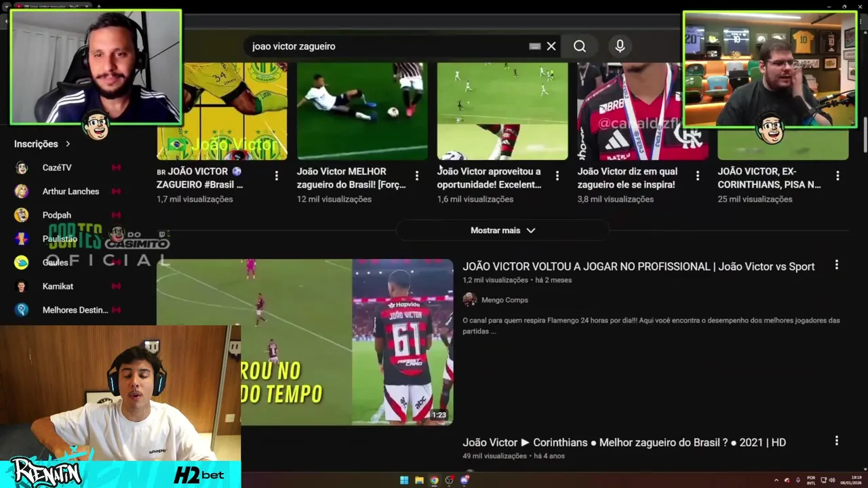Open the Mengo Comps channel name
Viewport: 868px width, 488px height.
pos(505,300)
